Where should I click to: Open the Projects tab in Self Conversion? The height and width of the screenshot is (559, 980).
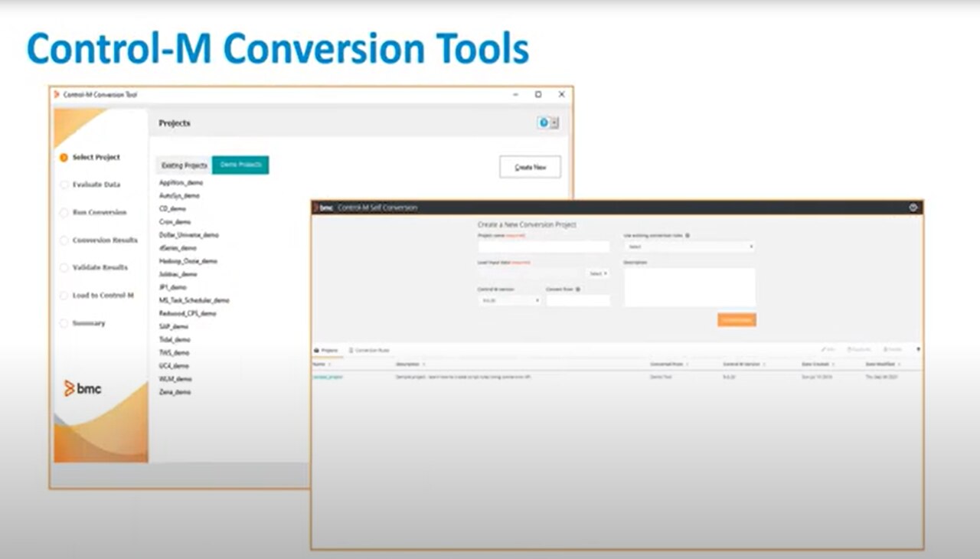[x=326, y=350]
